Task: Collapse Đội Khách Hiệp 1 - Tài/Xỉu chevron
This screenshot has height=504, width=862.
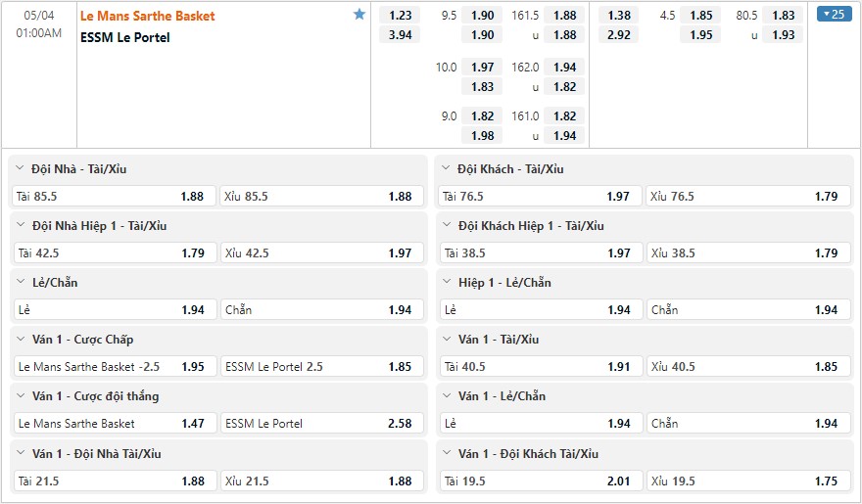Action: point(447,225)
